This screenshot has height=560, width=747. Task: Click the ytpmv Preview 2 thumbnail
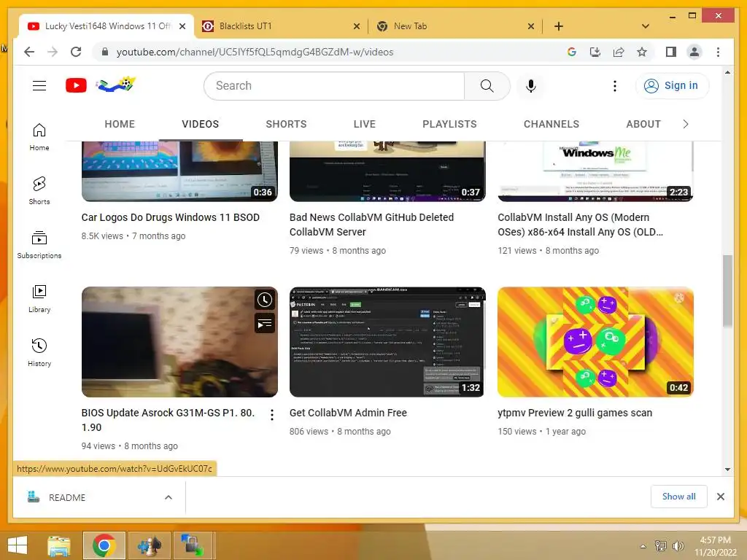coord(595,342)
